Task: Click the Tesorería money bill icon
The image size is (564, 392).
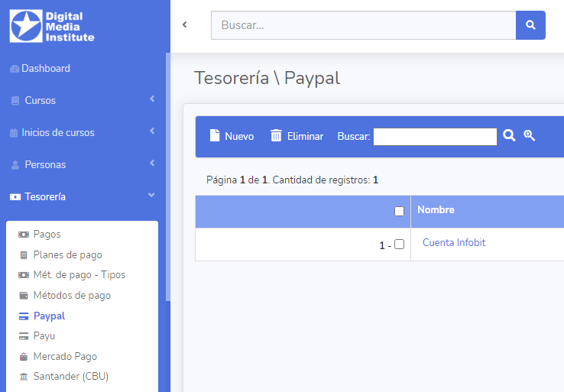Action: [x=15, y=197]
